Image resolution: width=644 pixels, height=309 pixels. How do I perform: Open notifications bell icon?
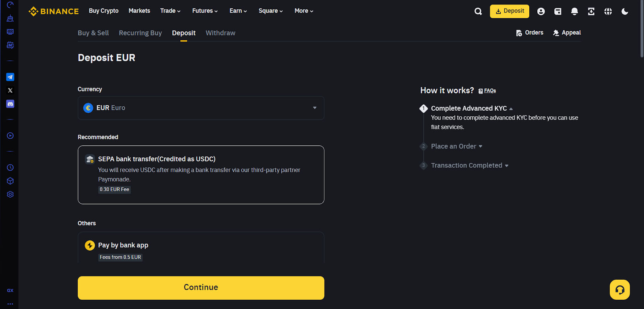point(574,11)
